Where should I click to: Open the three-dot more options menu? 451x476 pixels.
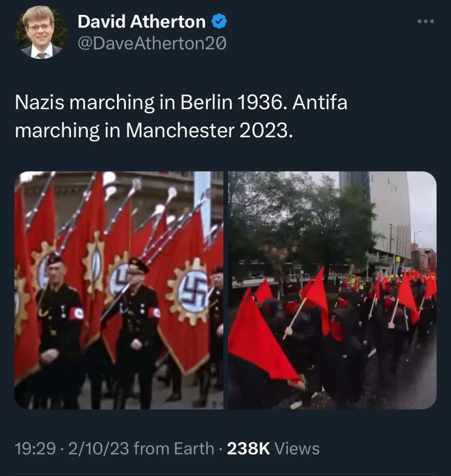pyautogui.click(x=425, y=21)
